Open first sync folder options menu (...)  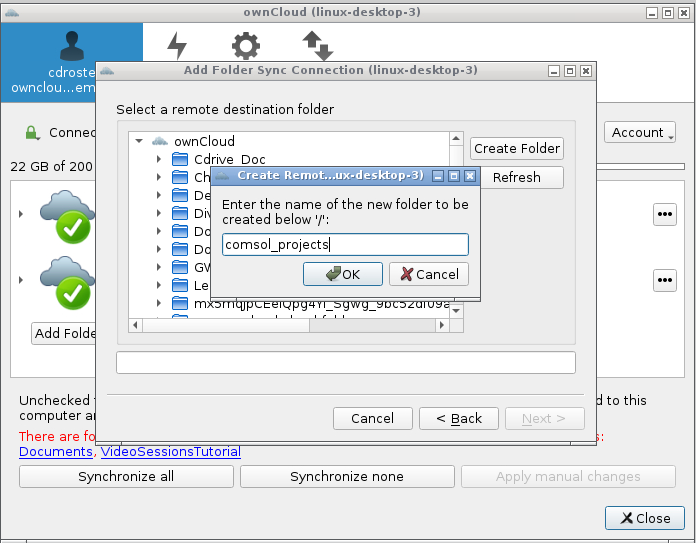pos(664,214)
